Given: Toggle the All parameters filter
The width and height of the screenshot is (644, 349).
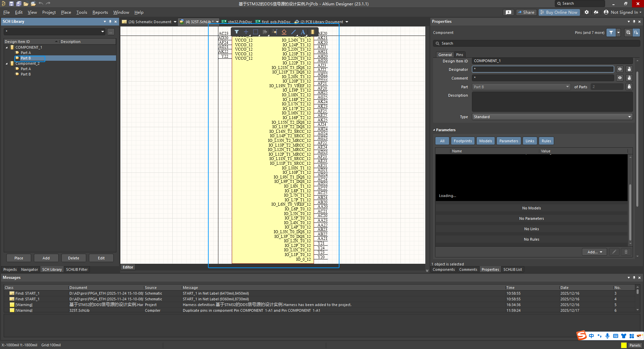Looking at the screenshot, I should pyautogui.click(x=442, y=141).
